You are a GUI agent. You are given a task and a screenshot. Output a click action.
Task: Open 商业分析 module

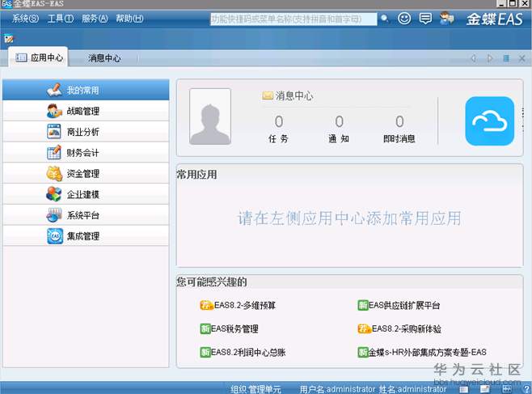pos(86,132)
